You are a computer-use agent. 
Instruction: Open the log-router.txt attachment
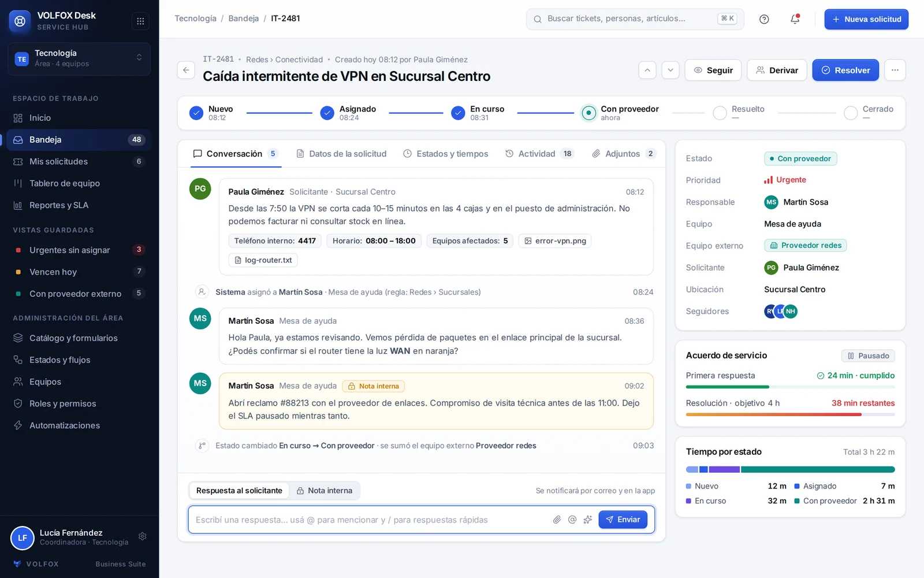[263, 260]
